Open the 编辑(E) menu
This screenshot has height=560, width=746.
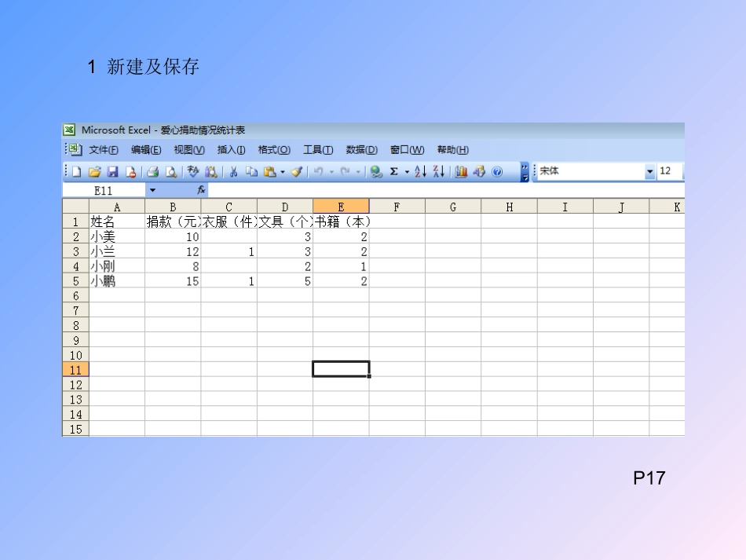tap(146, 150)
